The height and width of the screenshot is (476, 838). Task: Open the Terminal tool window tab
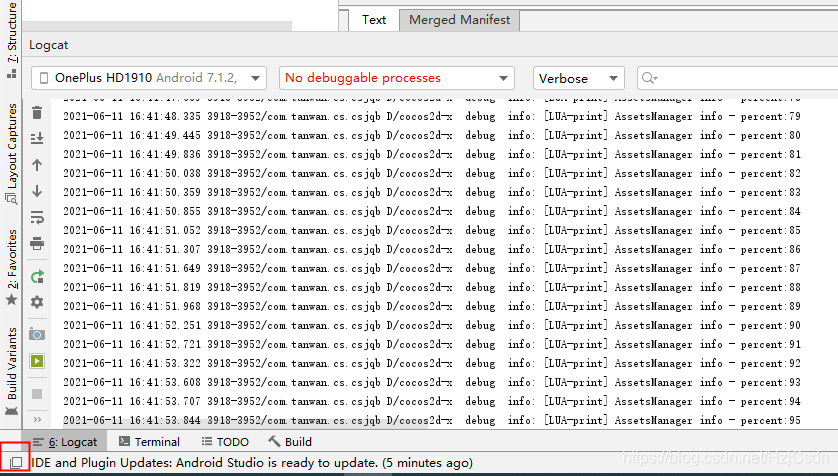(149, 442)
